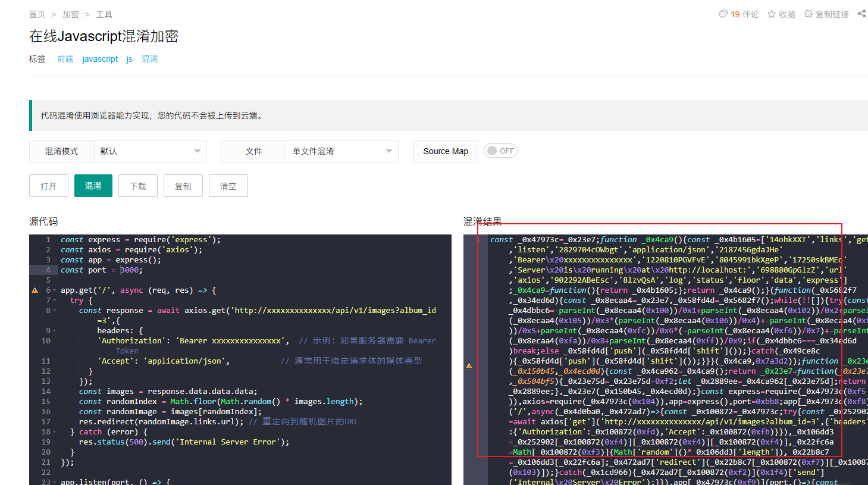
Task: Click the notice about 代码混淆使用浏览器能力实现
Action: 152,115
